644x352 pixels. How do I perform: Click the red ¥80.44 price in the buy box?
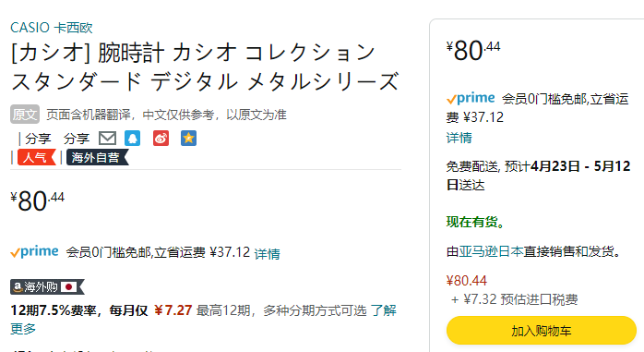tap(467, 281)
